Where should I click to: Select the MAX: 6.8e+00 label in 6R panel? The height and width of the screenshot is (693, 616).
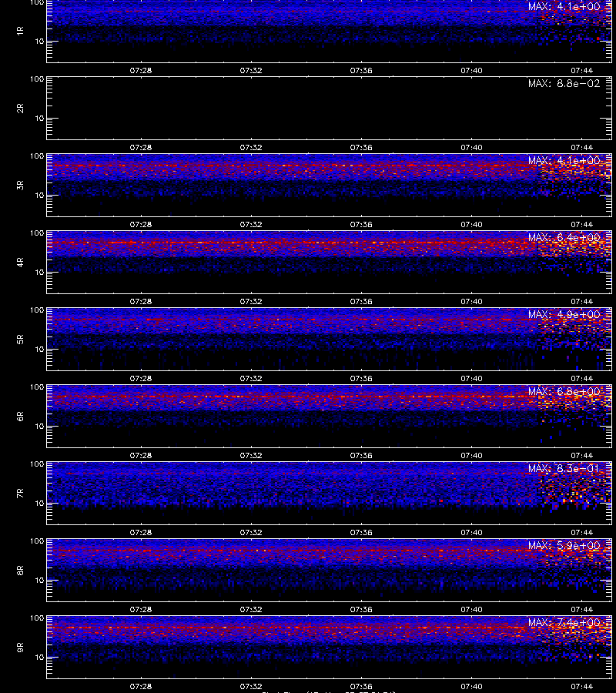click(564, 391)
